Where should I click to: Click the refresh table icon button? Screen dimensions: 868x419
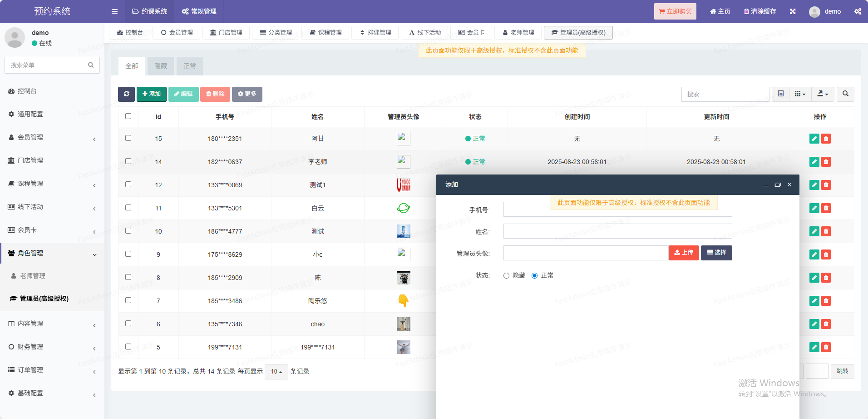click(126, 94)
